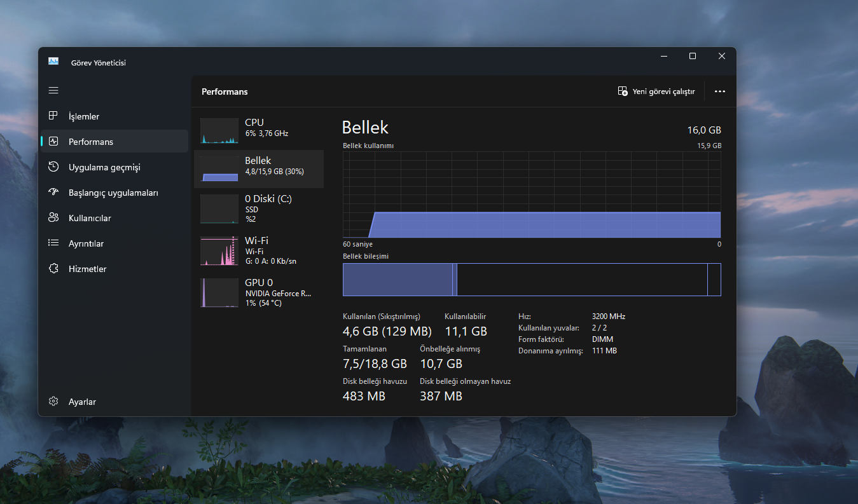The image size is (858, 504).
Task: Click the '2 / 2' Kullanılan yuvalar value
Action: pyautogui.click(x=599, y=328)
